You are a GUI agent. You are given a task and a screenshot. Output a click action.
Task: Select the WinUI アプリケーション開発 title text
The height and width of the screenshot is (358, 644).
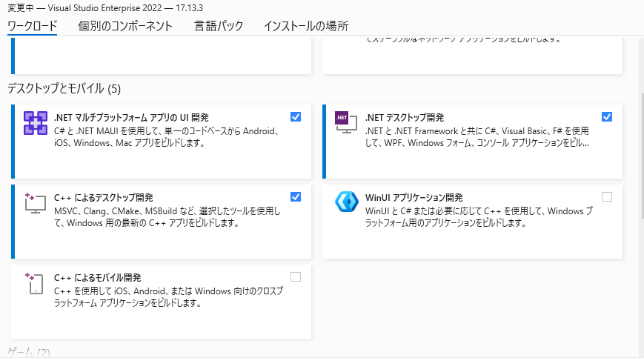pos(414,198)
